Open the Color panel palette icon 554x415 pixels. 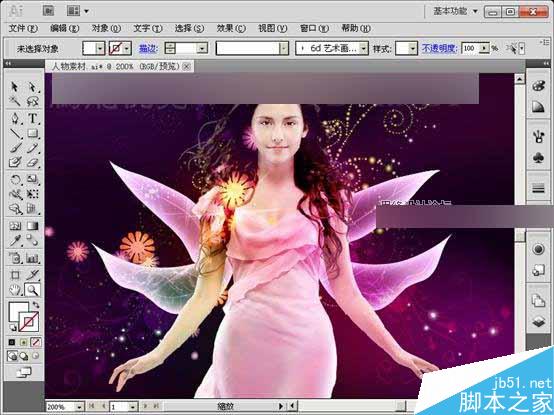[x=538, y=86]
